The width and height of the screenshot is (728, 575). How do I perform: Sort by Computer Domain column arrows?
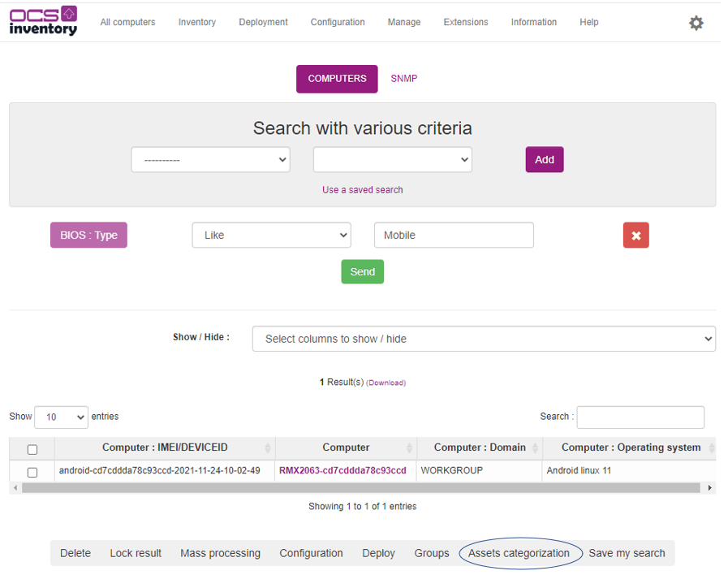click(x=533, y=448)
